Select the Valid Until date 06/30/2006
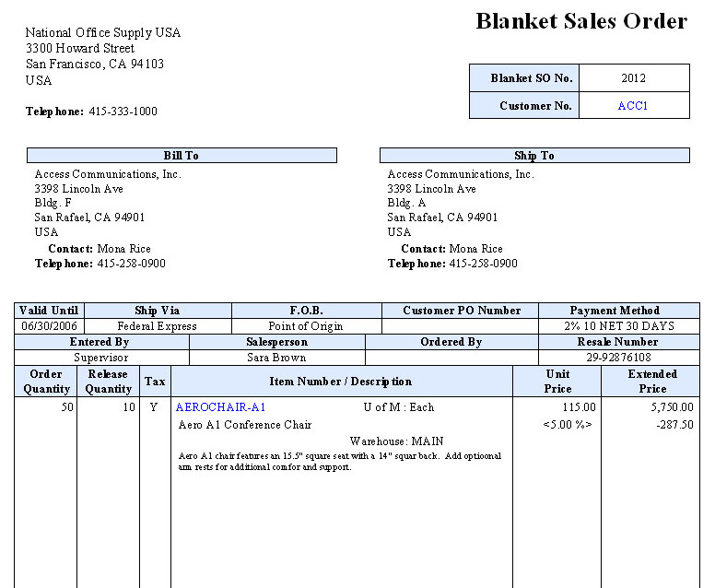Screen dimensions: 715x588 click(49, 326)
